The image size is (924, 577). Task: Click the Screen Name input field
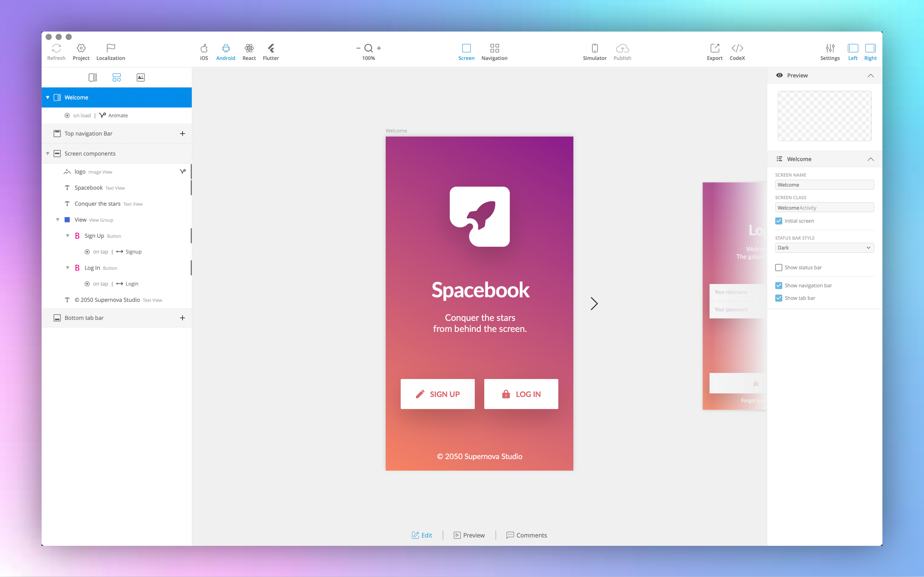(824, 185)
